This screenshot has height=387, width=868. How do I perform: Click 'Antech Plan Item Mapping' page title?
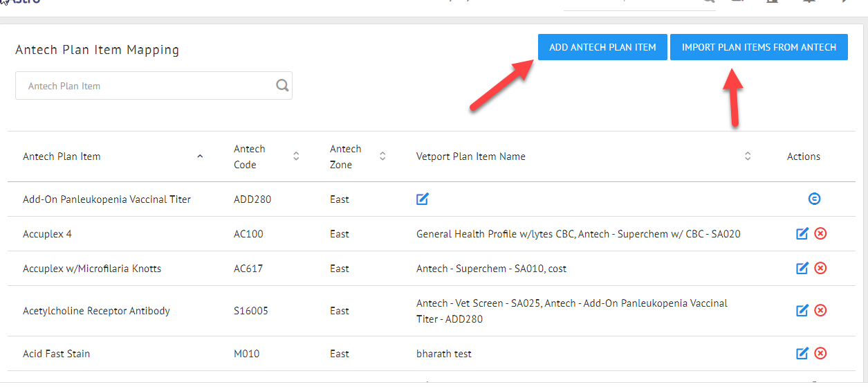click(97, 50)
